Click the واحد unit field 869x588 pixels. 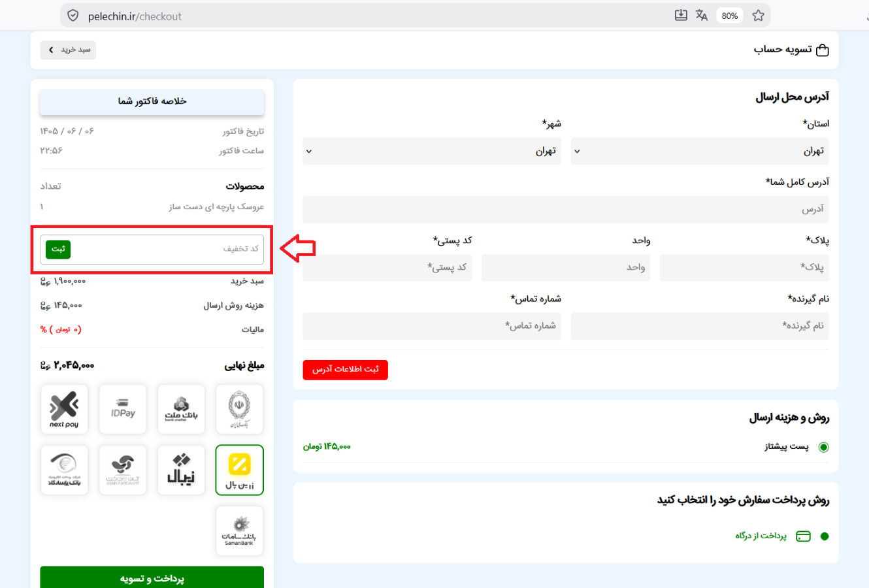pyautogui.click(x=566, y=267)
